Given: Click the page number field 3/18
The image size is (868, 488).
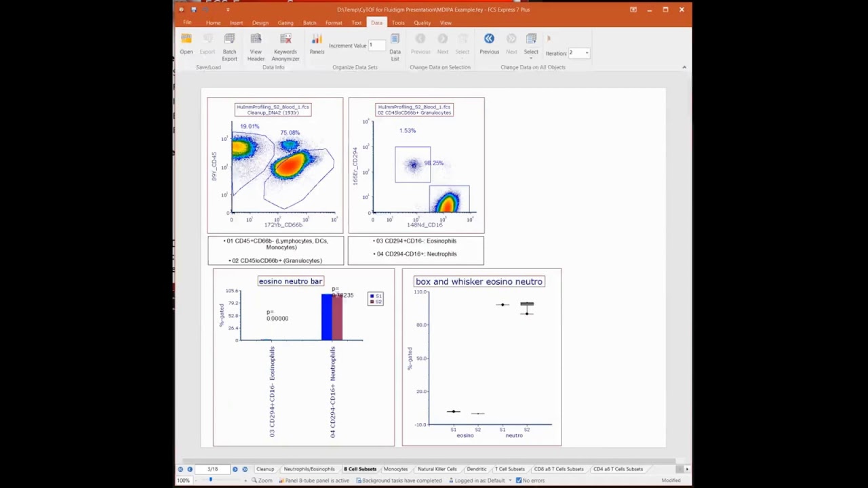Looking at the screenshot, I should pyautogui.click(x=213, y=469).
